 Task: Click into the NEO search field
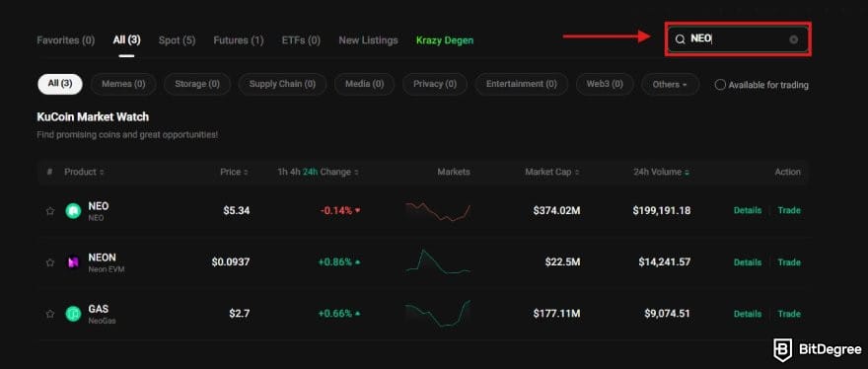point(738,39)
